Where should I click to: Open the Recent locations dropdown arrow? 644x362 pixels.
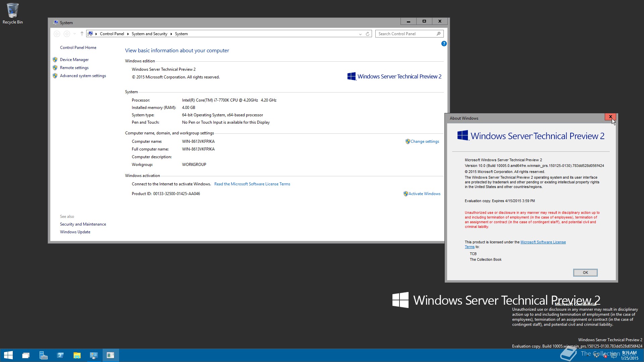74,34
